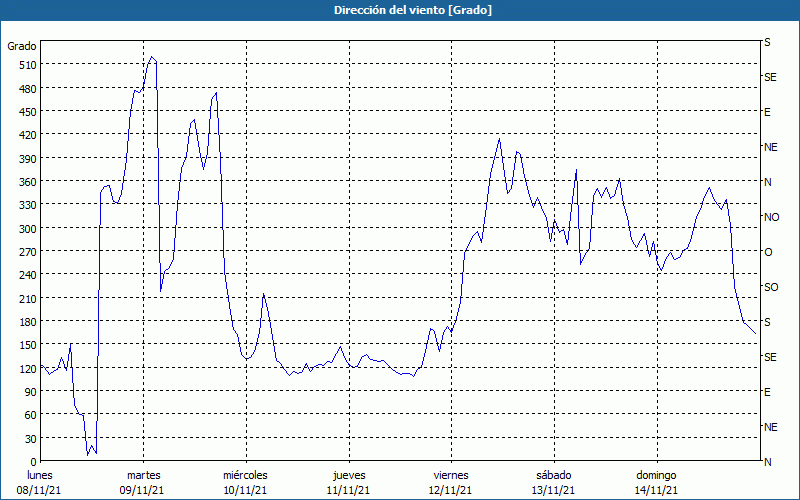Click the 420 degree axis label
The width and height of the screenshot is (800, 500).
(x=28, y=135)
